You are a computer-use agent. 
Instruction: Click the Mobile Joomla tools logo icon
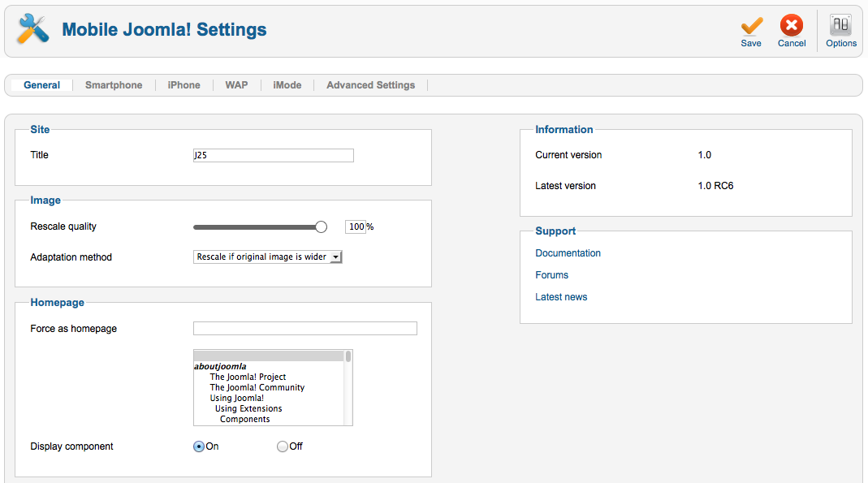coord(32,28)
